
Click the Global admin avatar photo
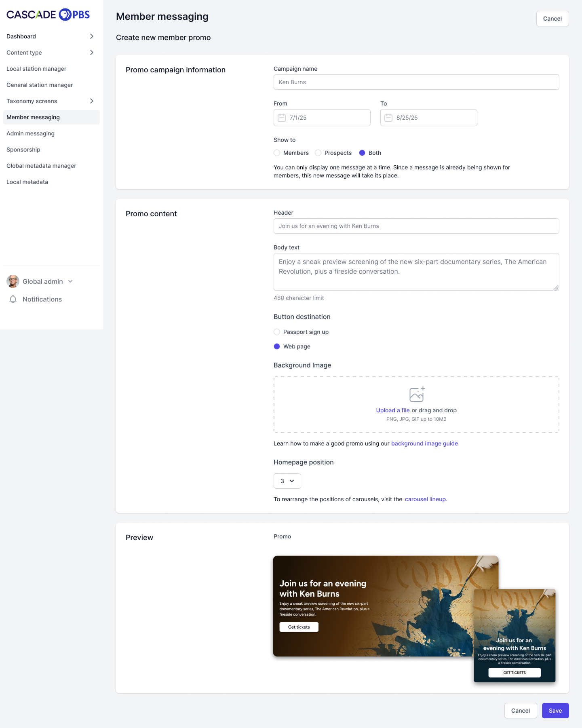(13, 281)
